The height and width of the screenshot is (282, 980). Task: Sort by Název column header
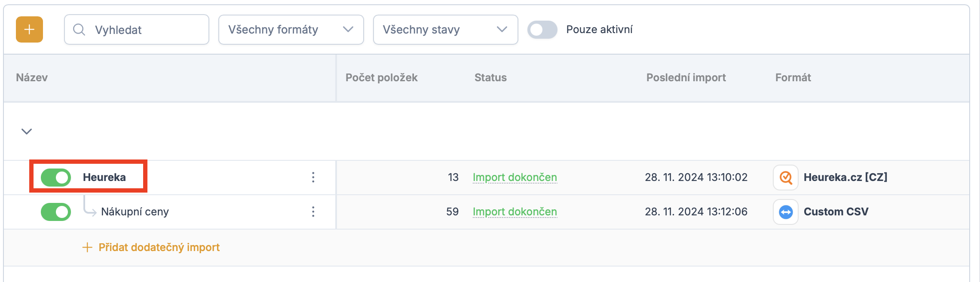32,78
